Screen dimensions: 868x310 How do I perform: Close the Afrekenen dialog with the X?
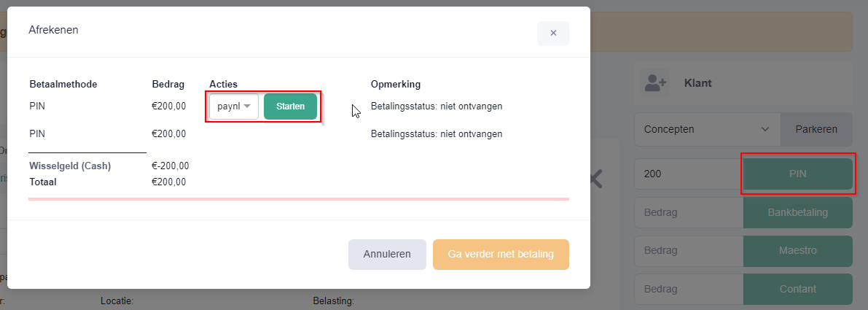tap(553, 34)
